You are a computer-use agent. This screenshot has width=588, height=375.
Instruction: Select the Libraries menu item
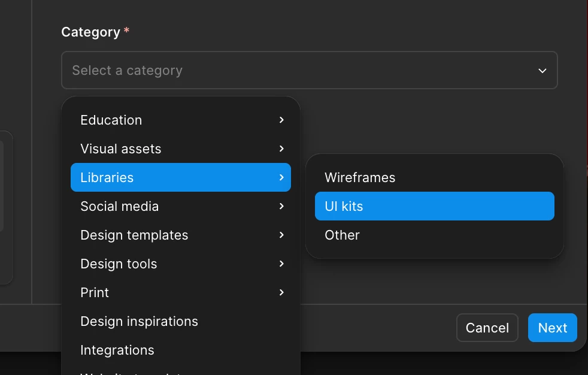pos(108,177)
